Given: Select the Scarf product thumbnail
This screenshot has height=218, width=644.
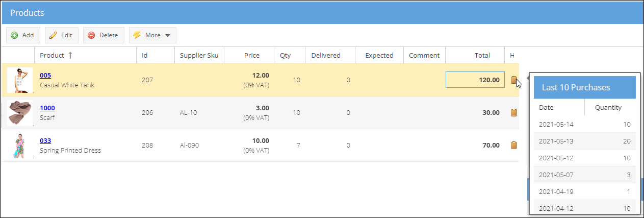Looking at the screenshot, I should pos(20,113).
